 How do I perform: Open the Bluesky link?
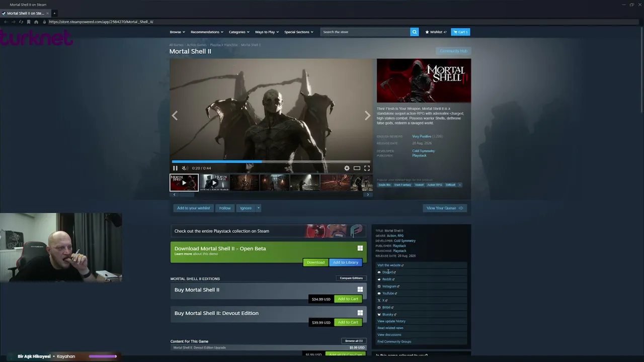tap(389, 314)
